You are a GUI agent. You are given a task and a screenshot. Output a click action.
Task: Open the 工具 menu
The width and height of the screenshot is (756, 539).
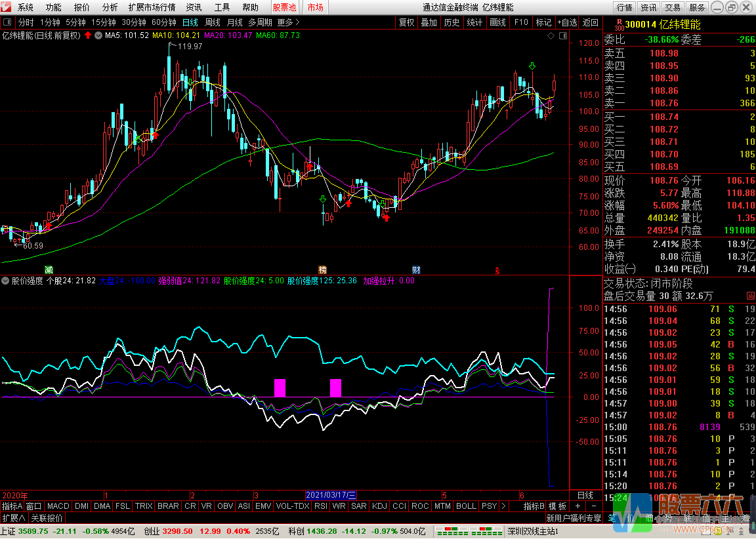pyautogui.click(x=222, y=7)
